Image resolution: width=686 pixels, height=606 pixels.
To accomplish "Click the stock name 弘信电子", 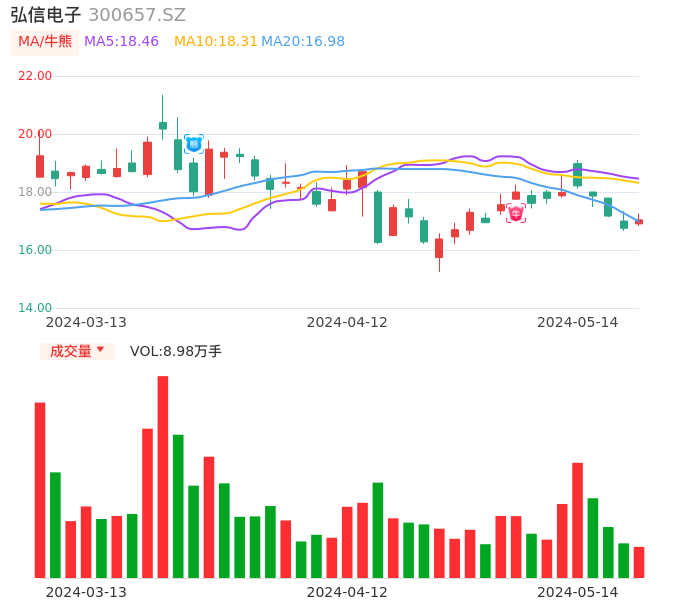I will click(46, 15).
